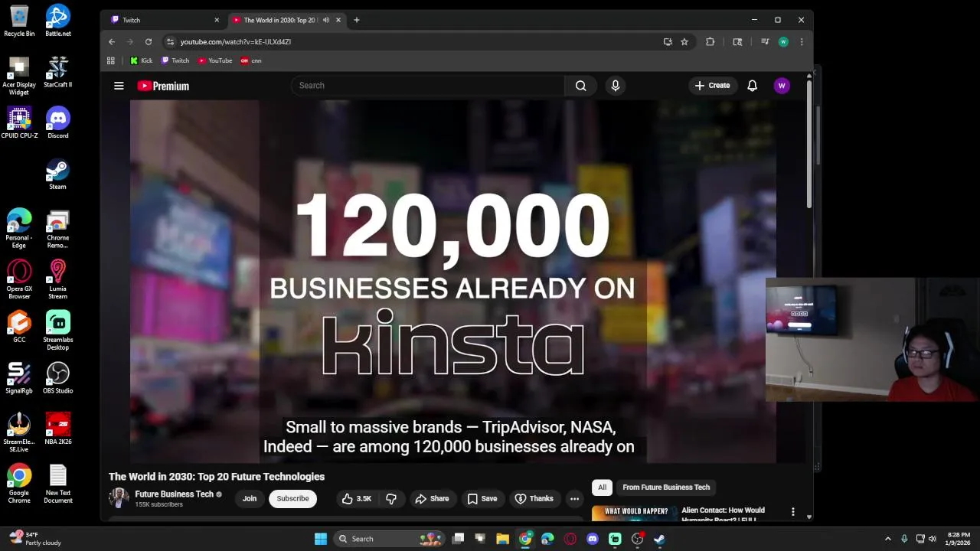Open Chrome extensions puzzle icon

click(x=710, y=42)
